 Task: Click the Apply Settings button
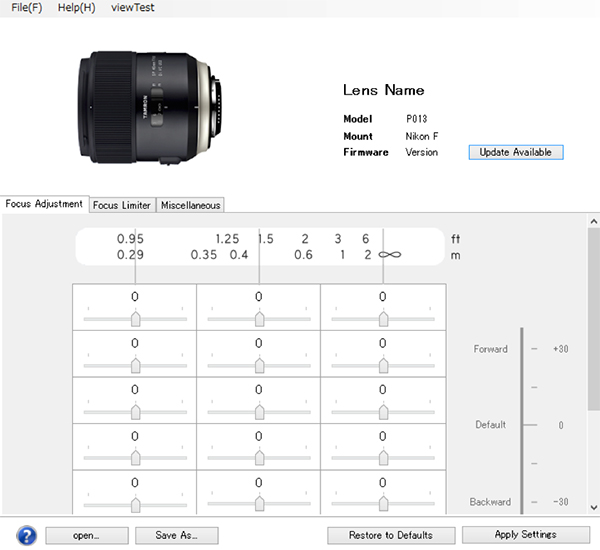click(x=524, y=534)
